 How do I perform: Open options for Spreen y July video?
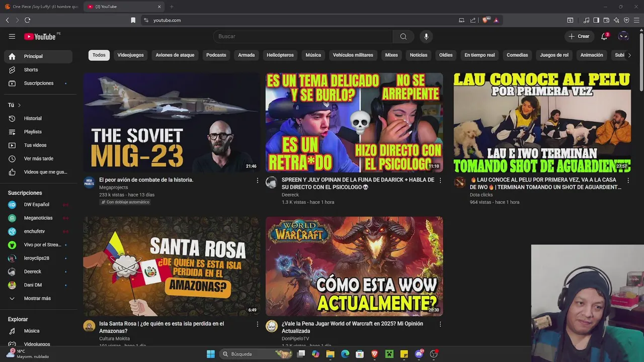click(440, 180)
